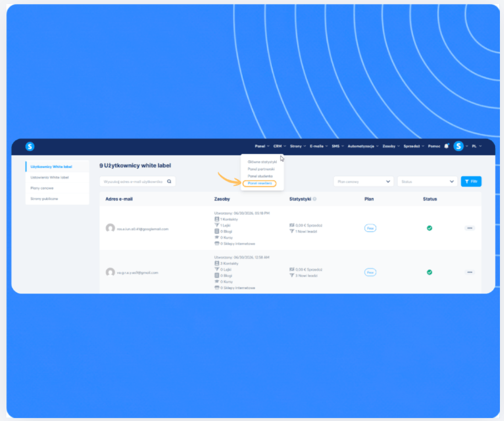Click the Free plan badge for googlemail user
Image resolution: width=504 pixels, height=421 pixels.
370,228
